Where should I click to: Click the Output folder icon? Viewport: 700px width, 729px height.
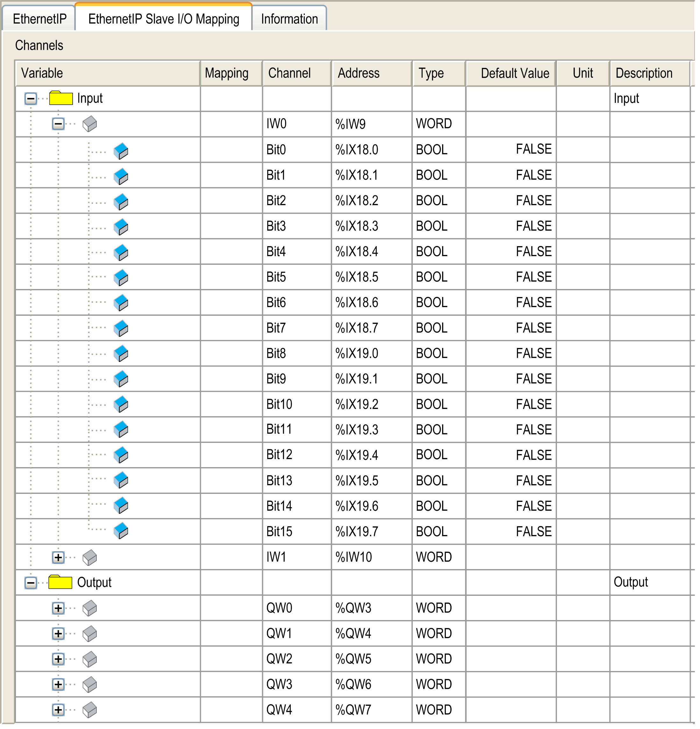pos(61,582)
